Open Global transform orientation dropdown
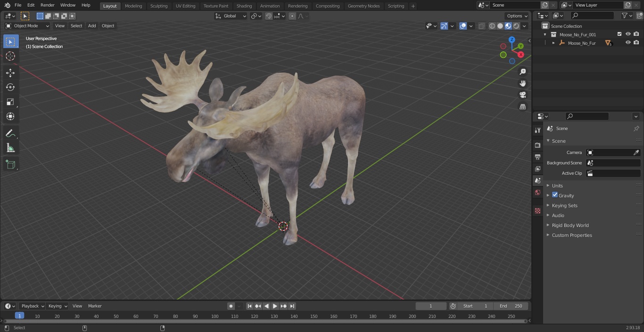The width and height of the screenshot is (644, 332). pyautogui.click(x=231, y=16)
